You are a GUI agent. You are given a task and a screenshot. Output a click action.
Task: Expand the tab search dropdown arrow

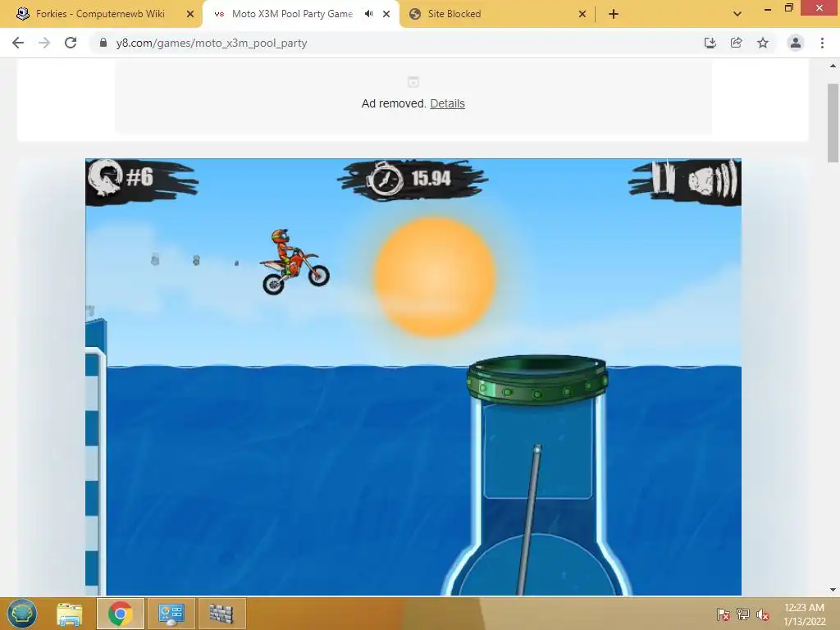coord(737,14)
